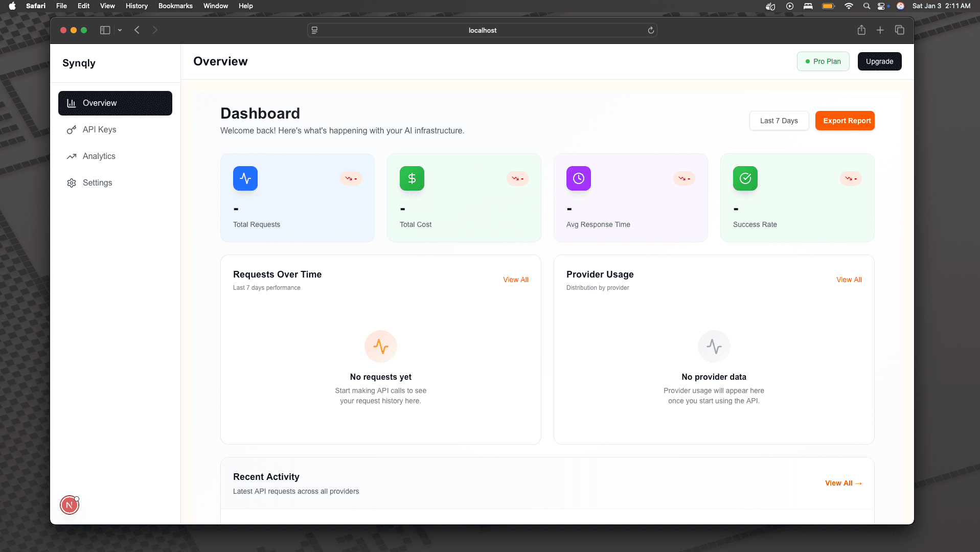Click trend badge on Avg Response Time card
This screenshot has height=552, width=980.
pyautogui.click(x=685, y=178)
